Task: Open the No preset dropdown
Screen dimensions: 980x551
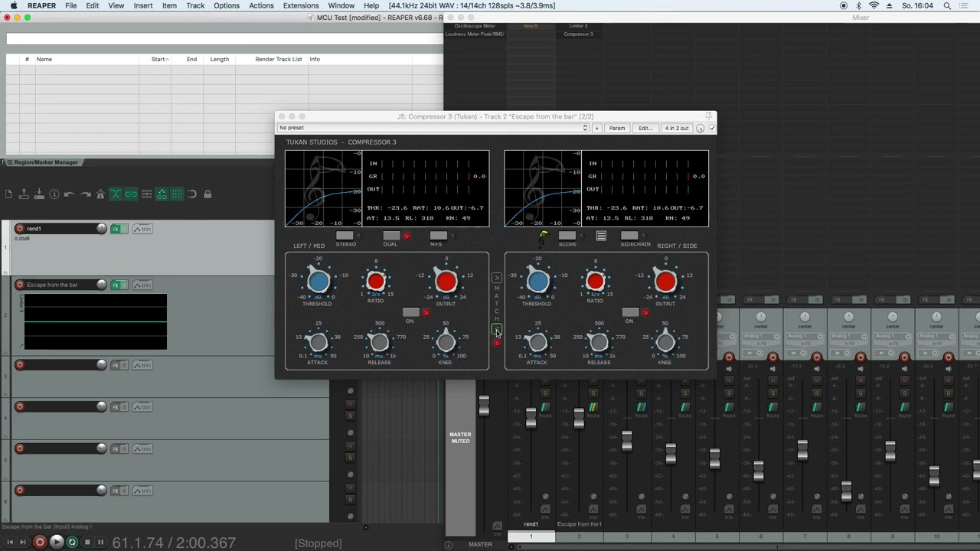Action: [x=433, y=128]
